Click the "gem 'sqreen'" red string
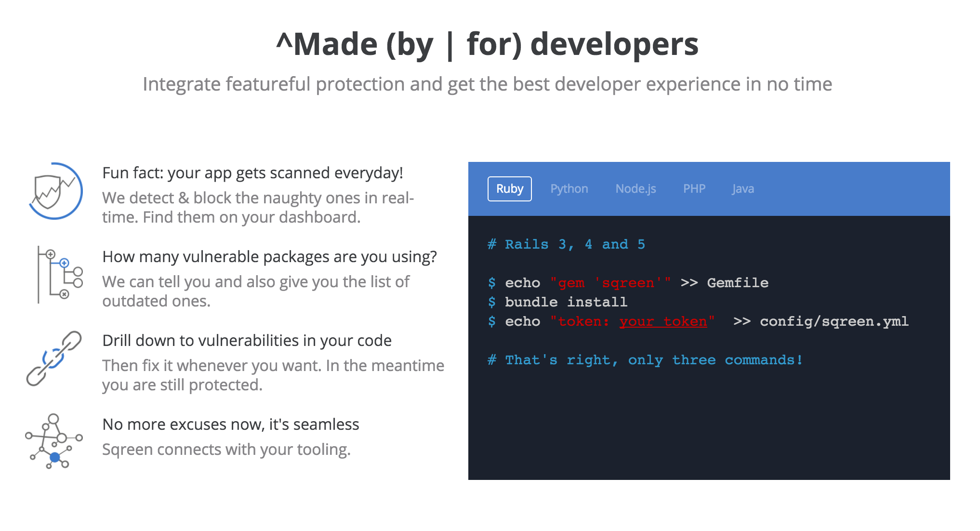Screen dimensions: 980x531 pos(610,283)
